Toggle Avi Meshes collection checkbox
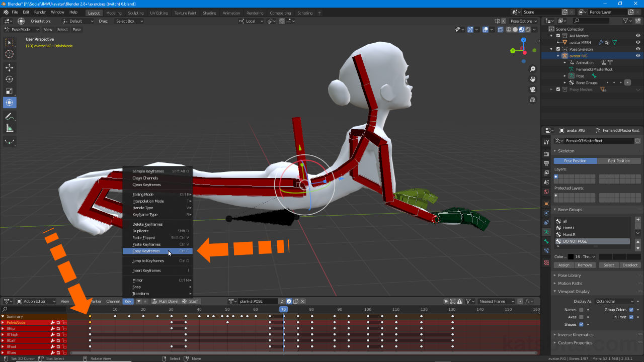The image size is (644, 362). tap(558, 36)
